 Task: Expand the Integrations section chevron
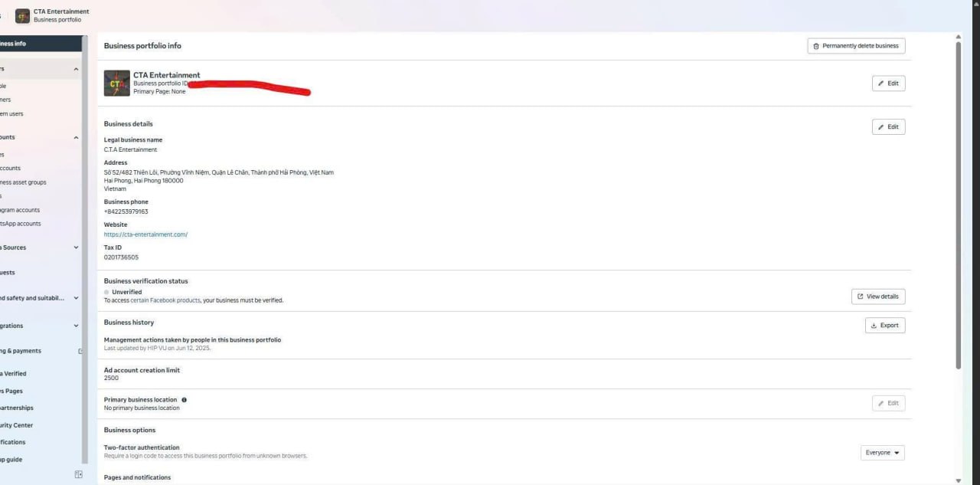point(76,326)
